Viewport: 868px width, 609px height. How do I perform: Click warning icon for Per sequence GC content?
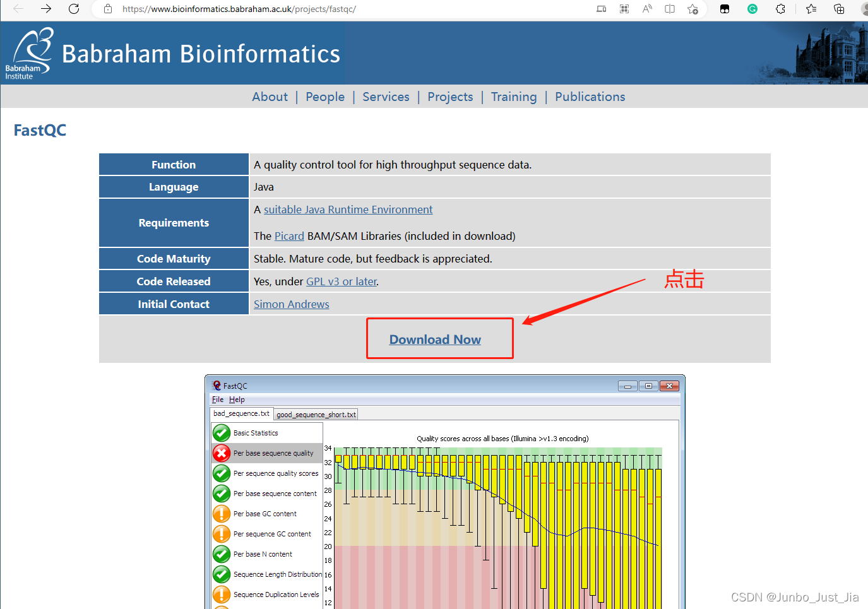pyautogui.click(x=221, y=534)
